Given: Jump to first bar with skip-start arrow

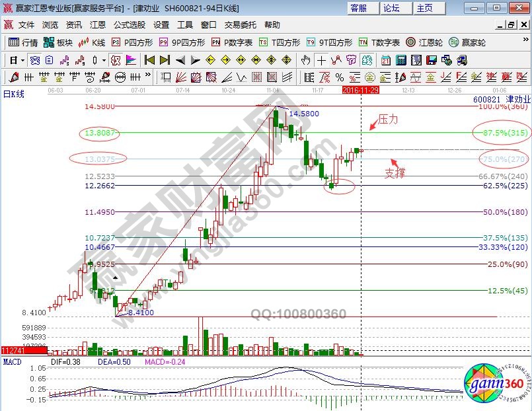Looking at the screenshot, I should point(150,60).
